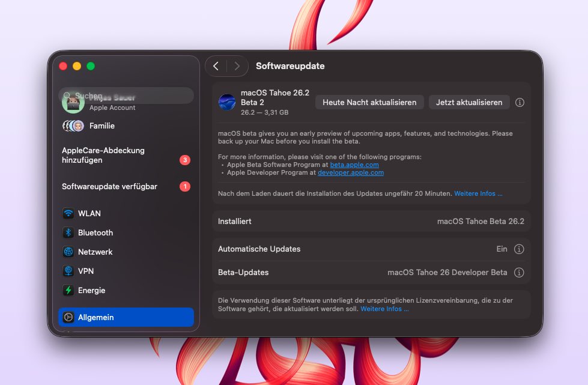Click the 26.2 — 3,31 GB size text
The height and width of the screenshot is (385, 588).
264,112
